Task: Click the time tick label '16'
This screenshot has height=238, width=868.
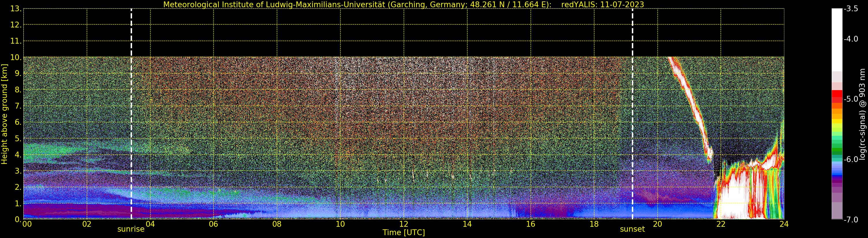Action: tap(530, 224)
